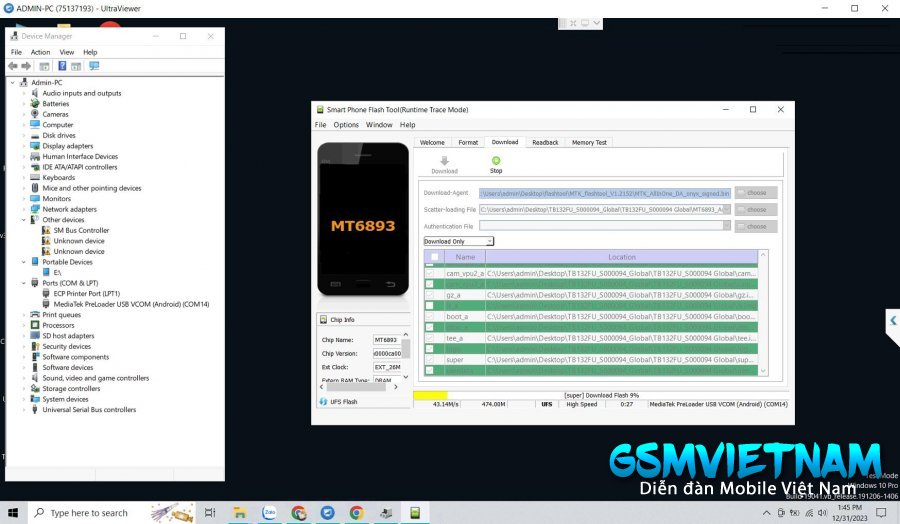The width and height of the screenshot is (900, 524).
Task: Collapse the Admin-PC root node
Action: [x=13, y=83]
